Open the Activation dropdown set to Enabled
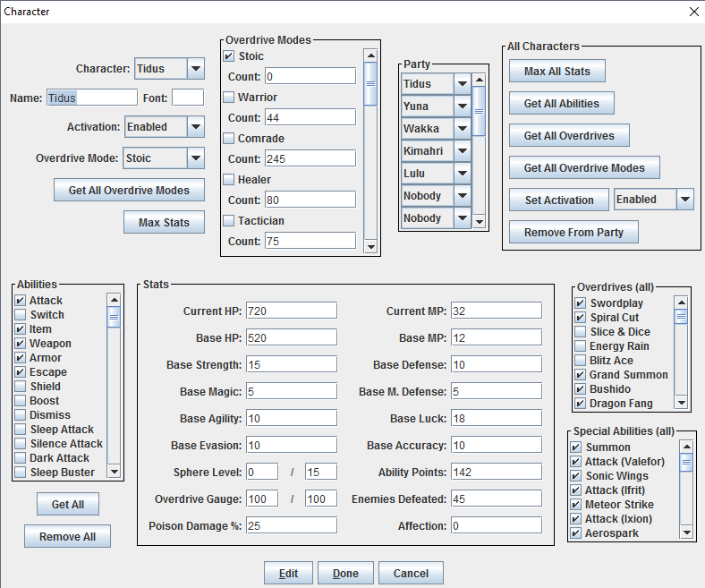Viewport: 705px width, 588px height. tap(164, 127)
